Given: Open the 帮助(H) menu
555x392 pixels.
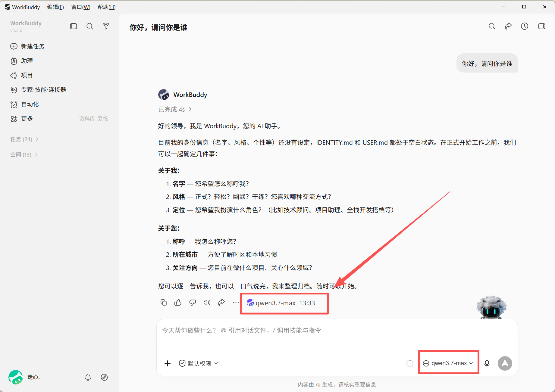Looking at the screenshot, I should click(x=106, y=7).
